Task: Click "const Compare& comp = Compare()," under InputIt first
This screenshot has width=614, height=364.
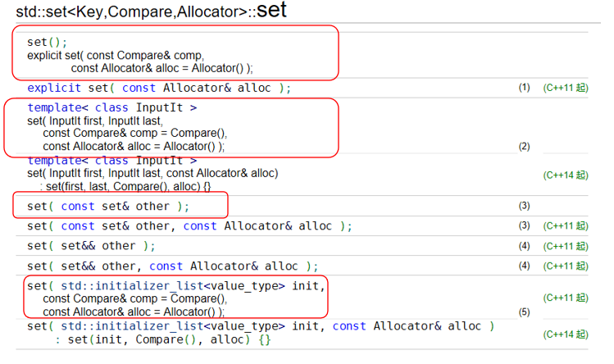Action: pos(135,133)
